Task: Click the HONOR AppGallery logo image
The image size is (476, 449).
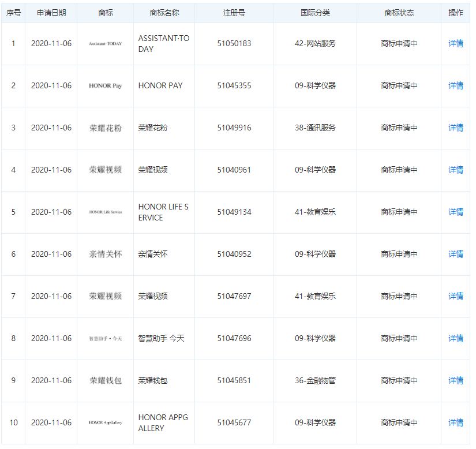Action: 106,423
